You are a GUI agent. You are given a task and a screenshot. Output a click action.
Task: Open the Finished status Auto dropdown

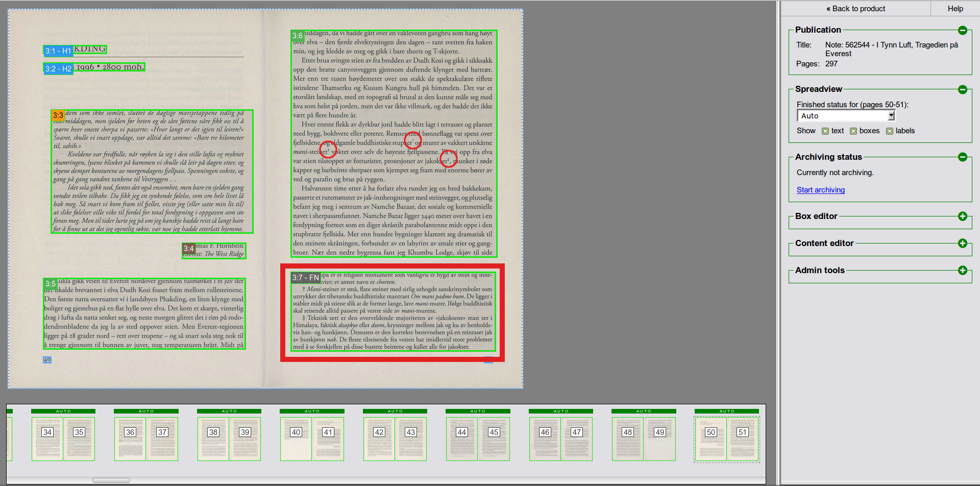tap(846, 116)
